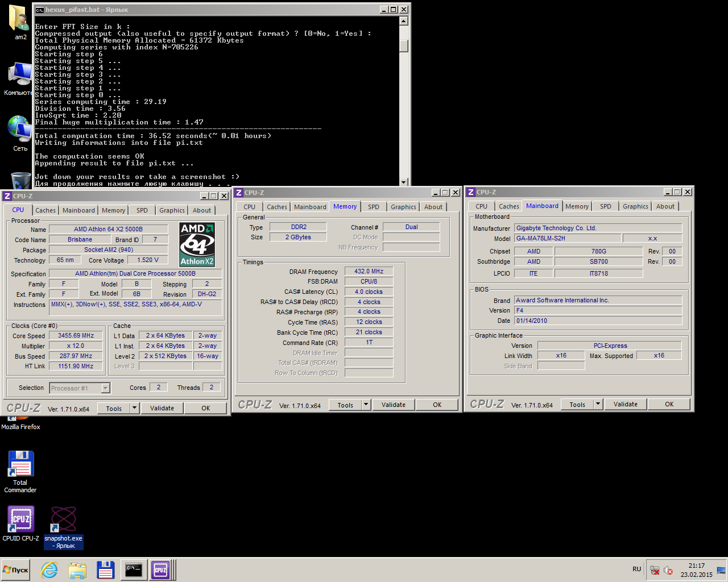Launch CPUID CPU-Z desktop shortcut
Screen dimensions: 728x582
[20, 523]
